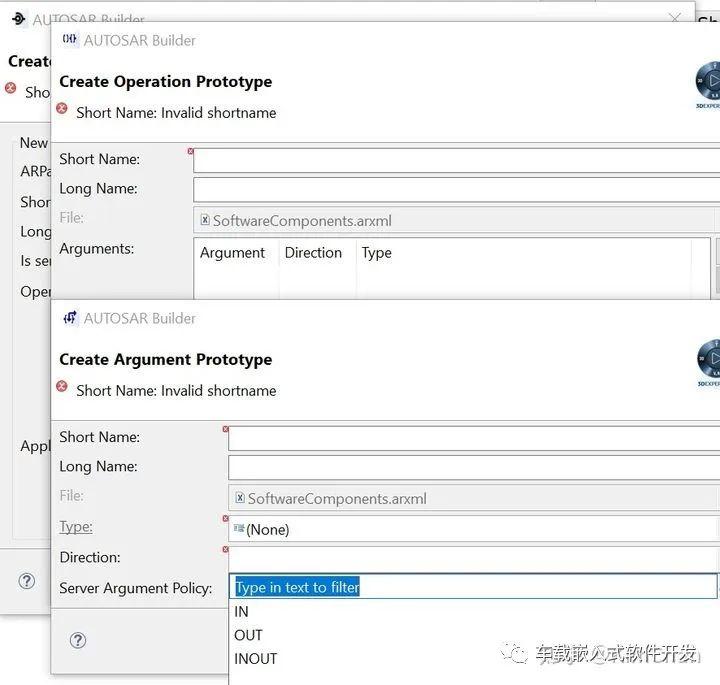
Task: Click the 'Type in text to filter' box
Action: tap(473, 586)
